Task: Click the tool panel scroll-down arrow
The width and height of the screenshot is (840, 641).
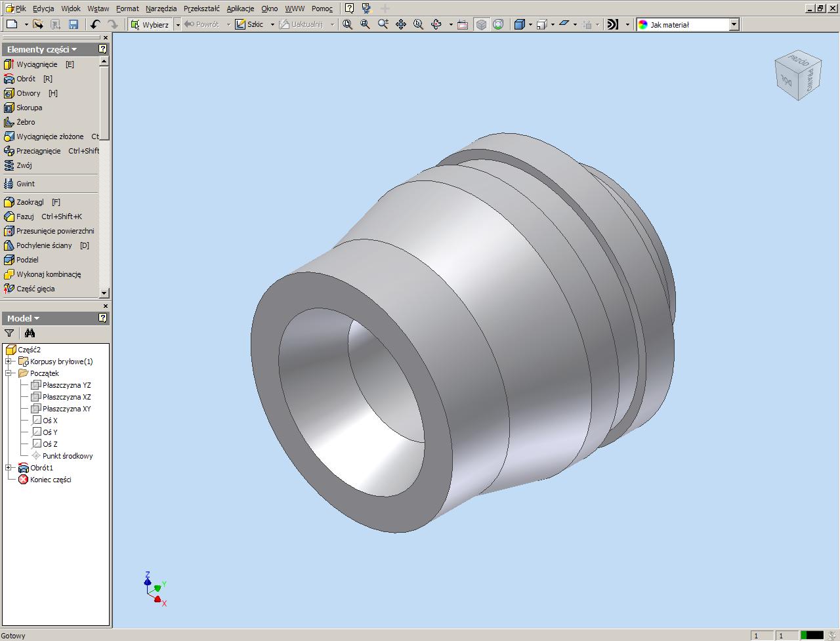Action: (x=104, y=293)
